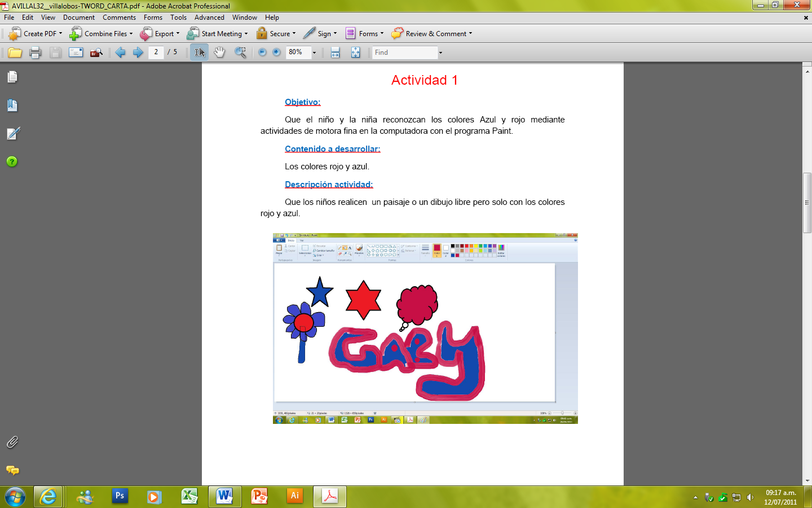Screen dimensions: 812x508
Task: Open a file using the Open folder icon
Action: pyautogui.click(x=15, y=52)
